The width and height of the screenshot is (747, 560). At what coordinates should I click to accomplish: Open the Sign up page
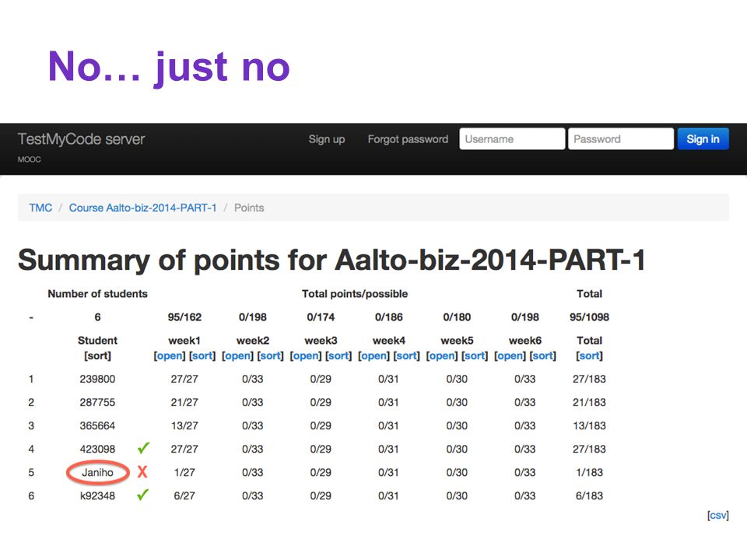pos(326,139)
